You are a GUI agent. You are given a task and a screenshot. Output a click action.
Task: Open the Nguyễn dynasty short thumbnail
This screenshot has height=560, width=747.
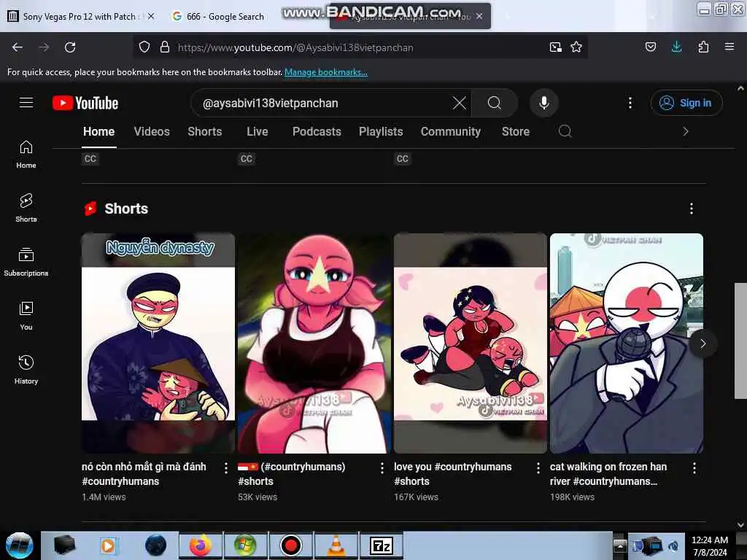click(x=158, y=343)
